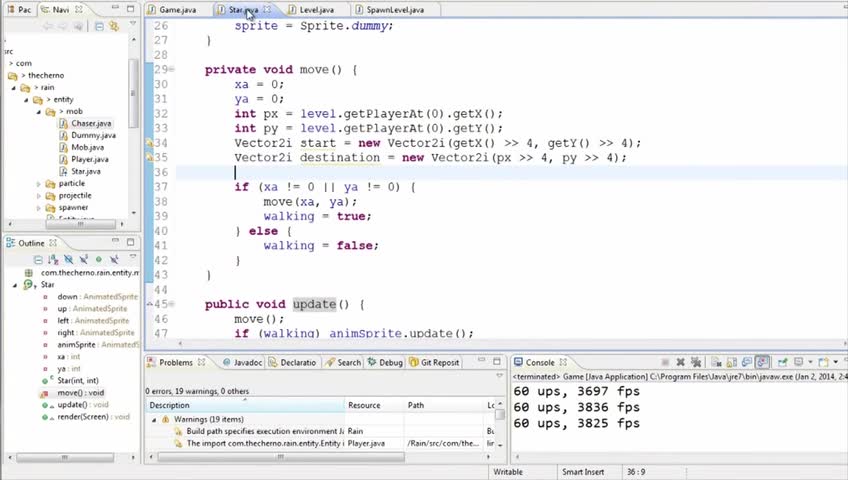Click the disabled Terminate icon in Console

coord(665,362)
